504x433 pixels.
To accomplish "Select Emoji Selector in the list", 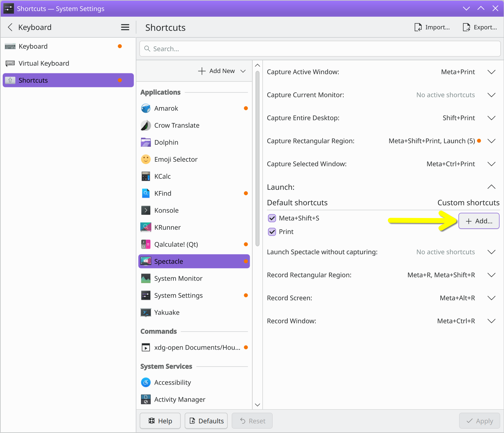I will pos(194,159).
